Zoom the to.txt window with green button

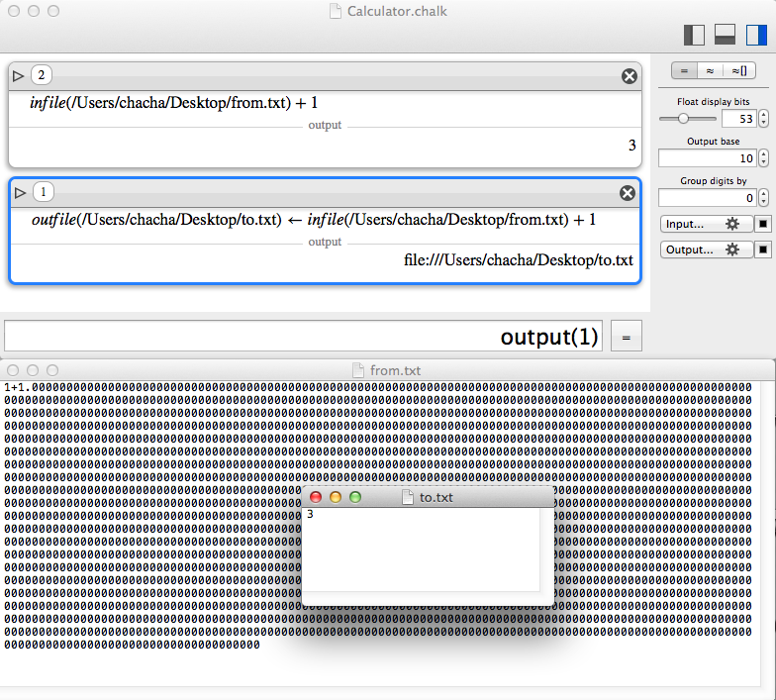click(x=355, y=497)
